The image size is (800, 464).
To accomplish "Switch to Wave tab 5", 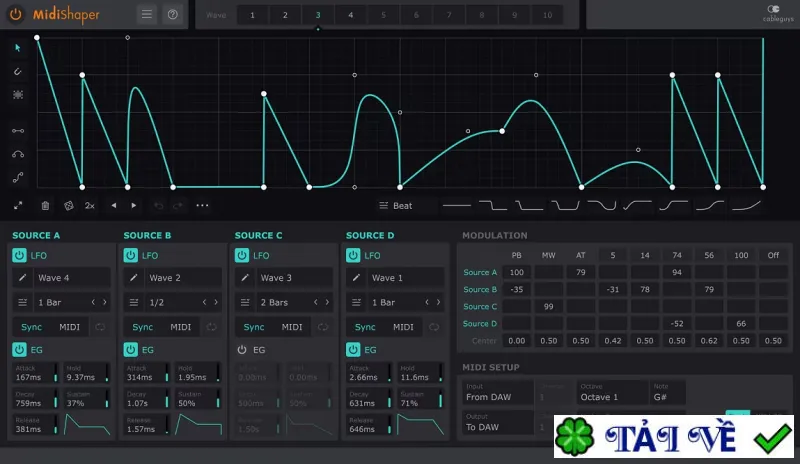I will (x=384, y=15).
